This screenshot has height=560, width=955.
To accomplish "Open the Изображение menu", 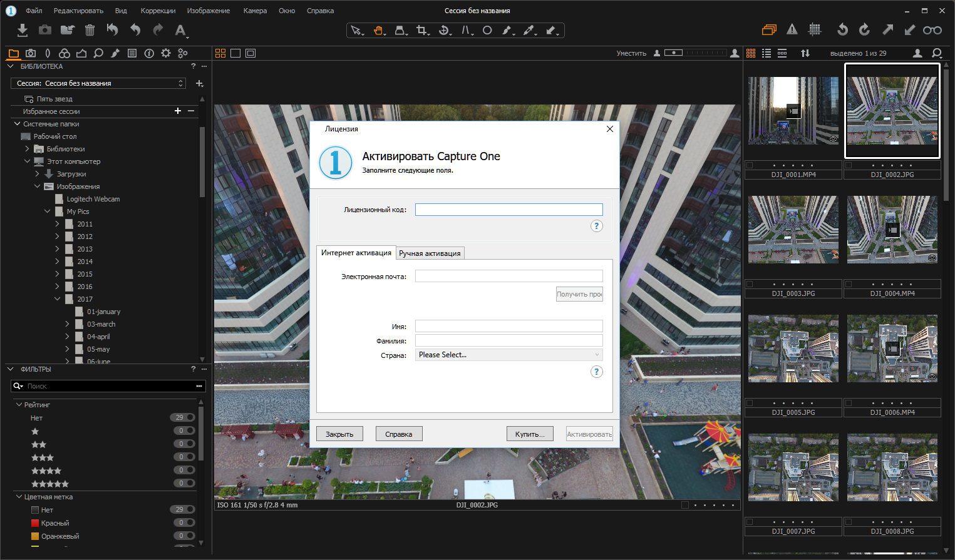I will (209, 11).
